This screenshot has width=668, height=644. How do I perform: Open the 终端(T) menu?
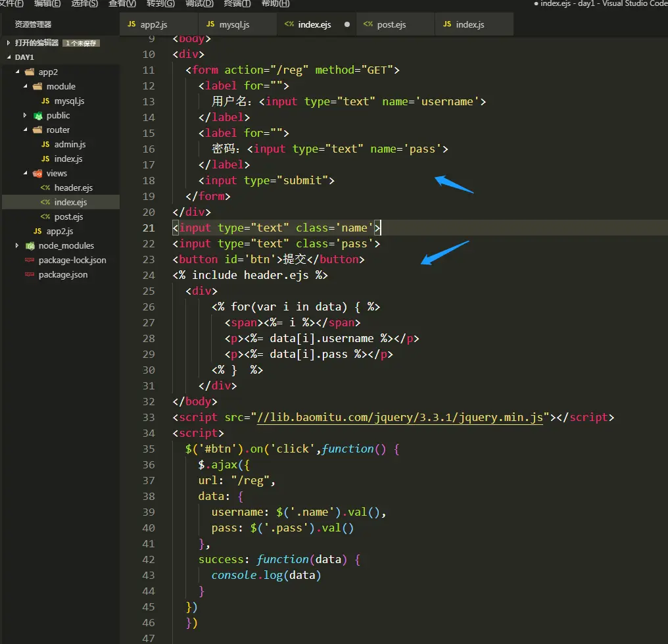coord(237,3)
